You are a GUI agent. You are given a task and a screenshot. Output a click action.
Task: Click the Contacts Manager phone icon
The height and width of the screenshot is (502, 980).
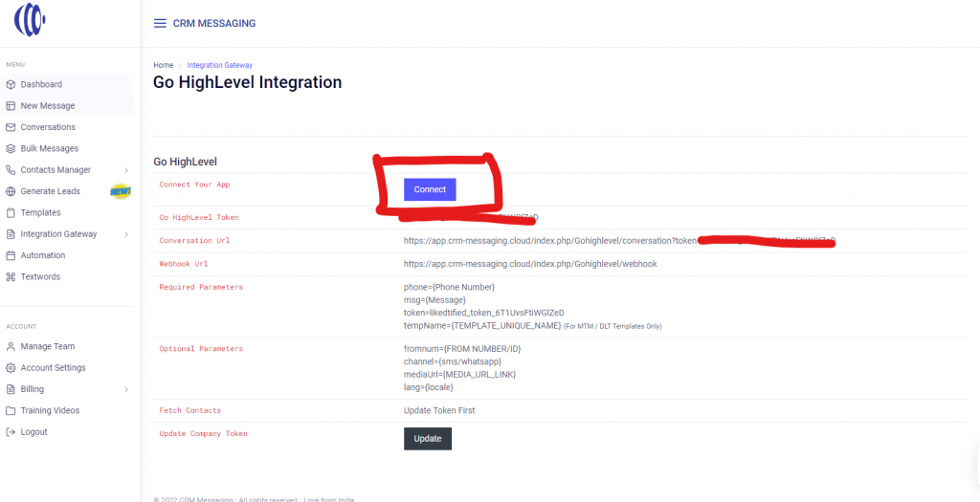10,170
